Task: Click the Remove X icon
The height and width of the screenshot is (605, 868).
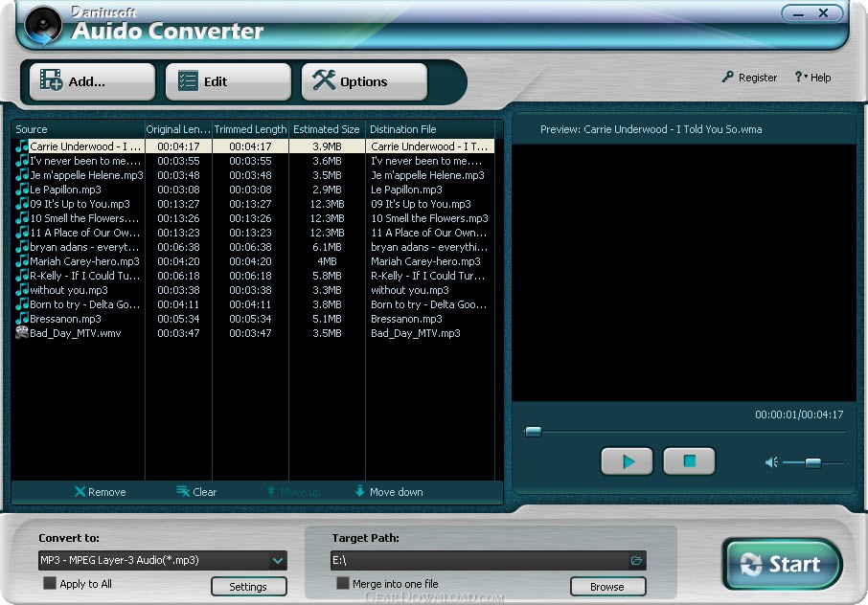Action: tap(80, 491)
